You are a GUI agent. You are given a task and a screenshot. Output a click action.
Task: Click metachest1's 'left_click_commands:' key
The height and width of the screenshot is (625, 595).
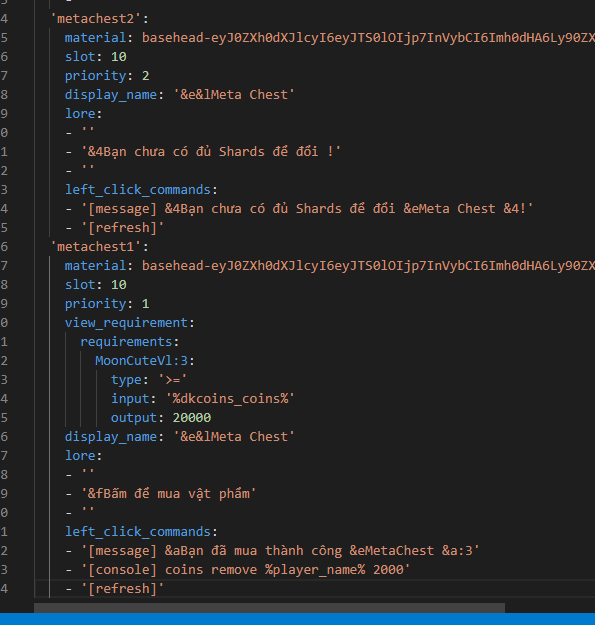point(141,532)
